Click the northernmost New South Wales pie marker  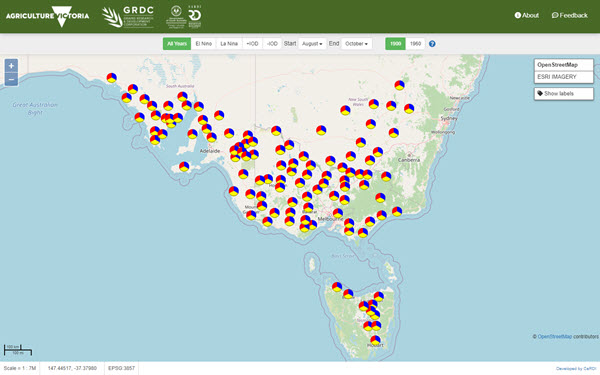click(399, 85)
